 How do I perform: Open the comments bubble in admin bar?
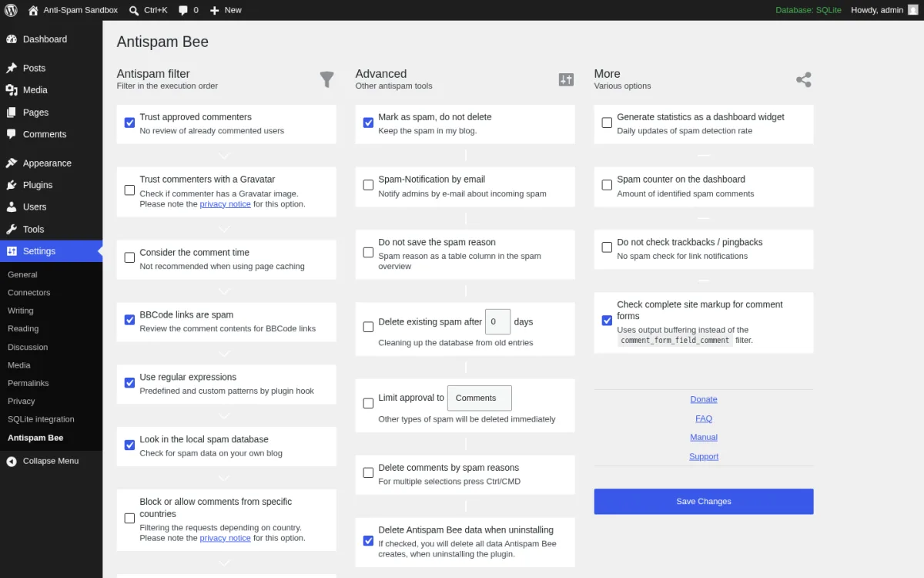183,10
